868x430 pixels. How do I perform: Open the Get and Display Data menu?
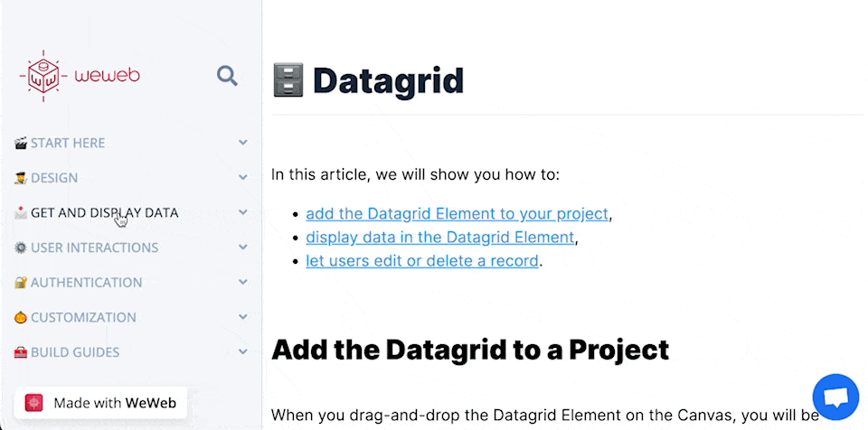point(104,213)
